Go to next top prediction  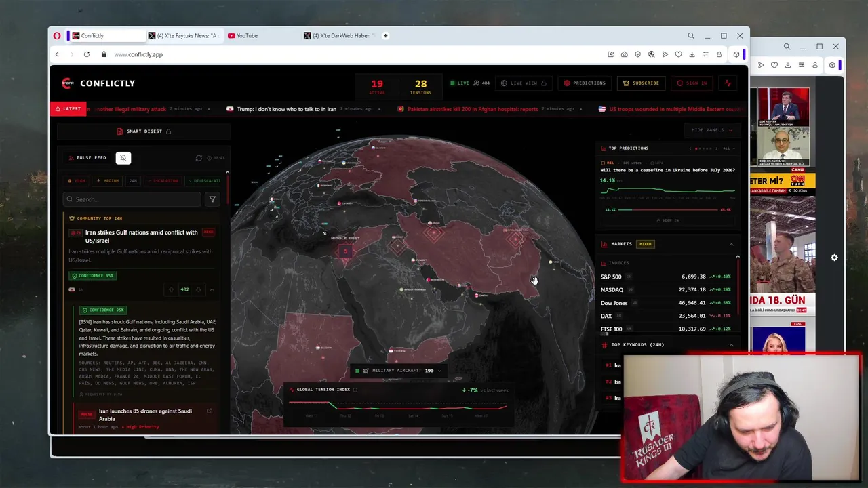pyautogui.click(x=717, y=148)
